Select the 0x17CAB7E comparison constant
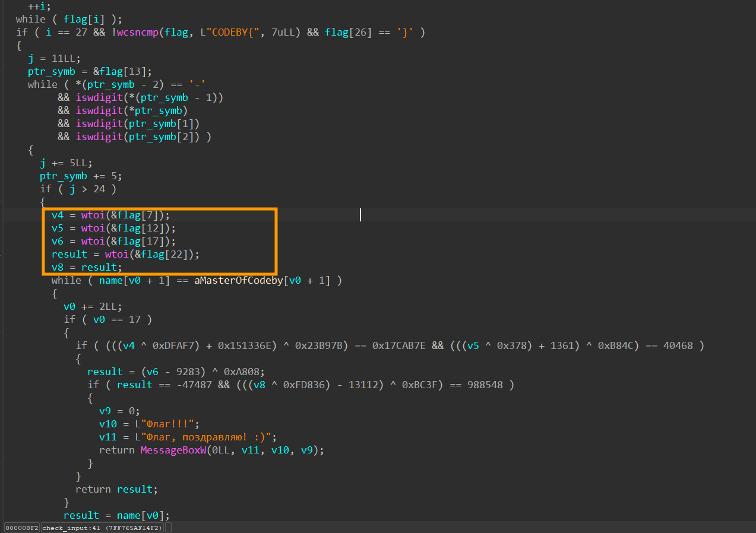This screenshot has height=533, width=756. pyautogui.click(x=399, y=345)
